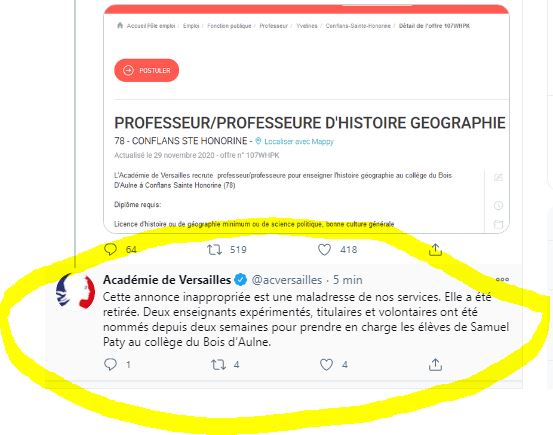
Task: Open the Localiser avec Mappy link
Action: coord(298,141)
